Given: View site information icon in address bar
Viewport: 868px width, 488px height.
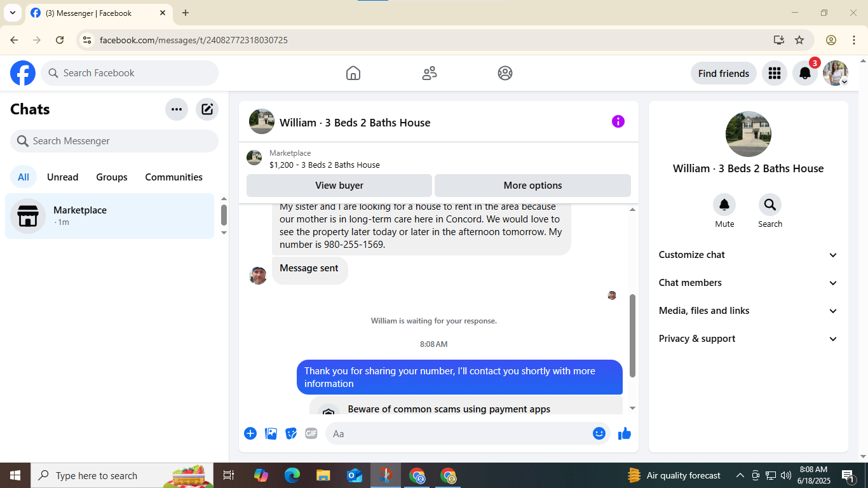Looking at the screenshot, I should click(87, 40).
